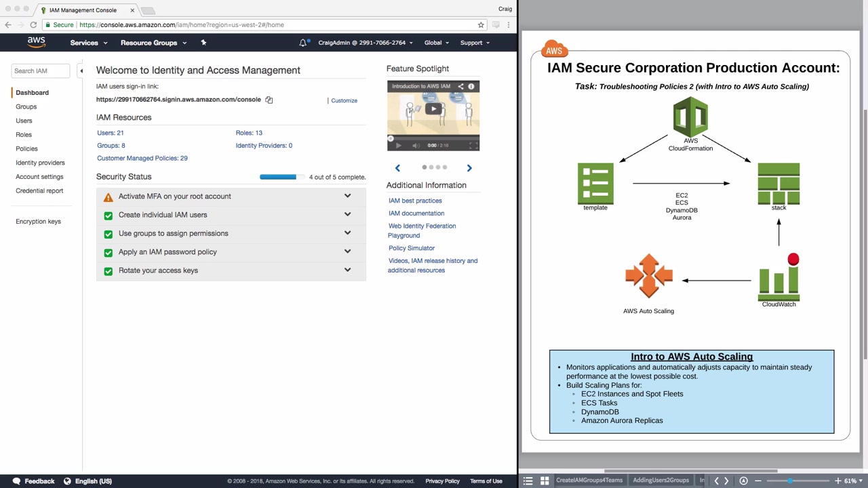Open Encryption keys in the sidebar

38,222
